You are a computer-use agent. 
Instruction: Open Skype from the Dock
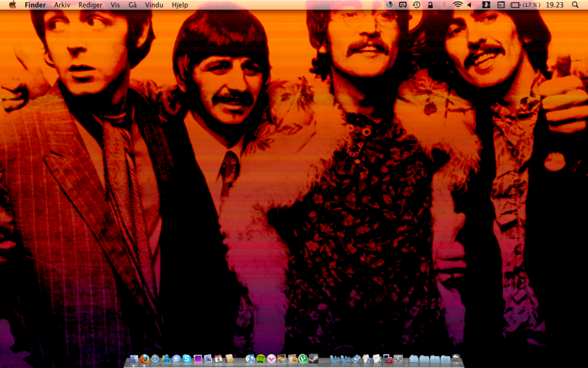click(187, 359)
